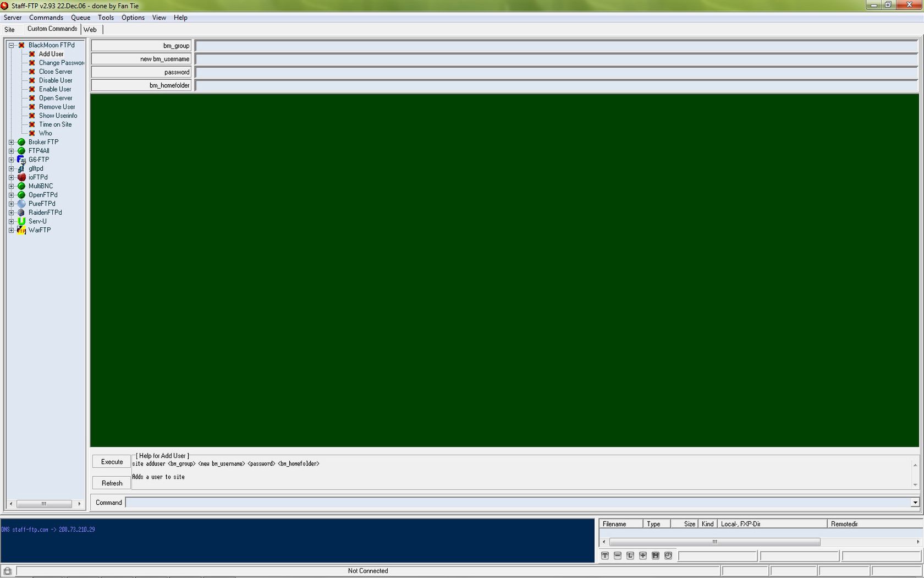Select Add User command in tree
The height and width of the screenshot is (578, 924).
51,54
